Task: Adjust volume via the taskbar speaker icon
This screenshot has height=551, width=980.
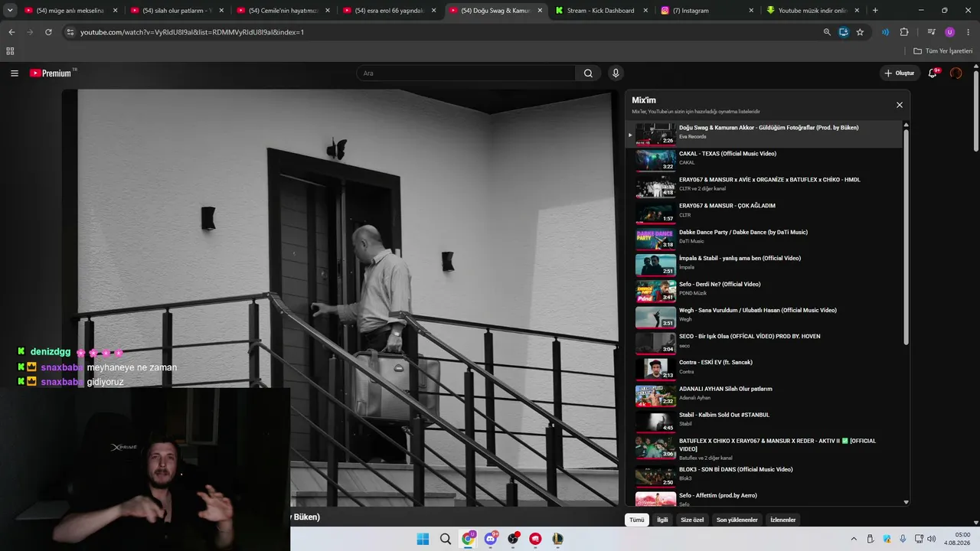Action: [x=931, y=539]
